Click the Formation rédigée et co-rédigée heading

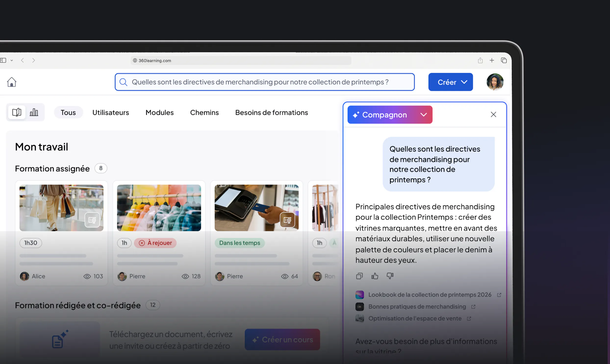[x=78, y=305]
